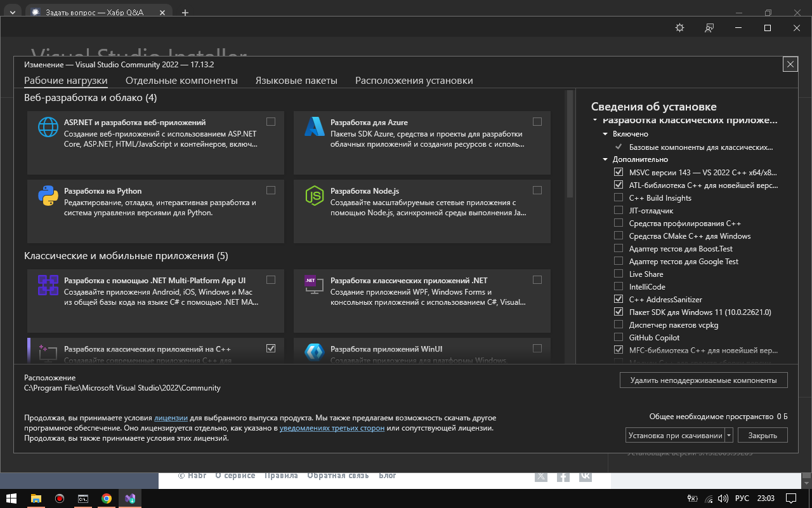Collapse the Дополнительно section

(605, 159)
